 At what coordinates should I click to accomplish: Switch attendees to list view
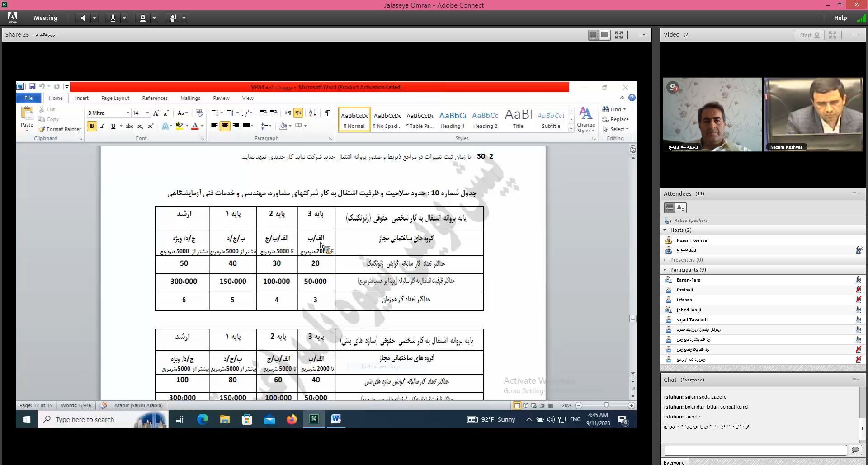[670, 208]
